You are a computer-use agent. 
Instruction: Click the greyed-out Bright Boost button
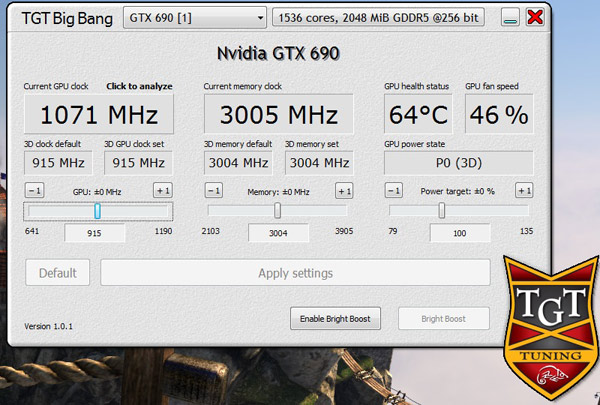(444, 319)
